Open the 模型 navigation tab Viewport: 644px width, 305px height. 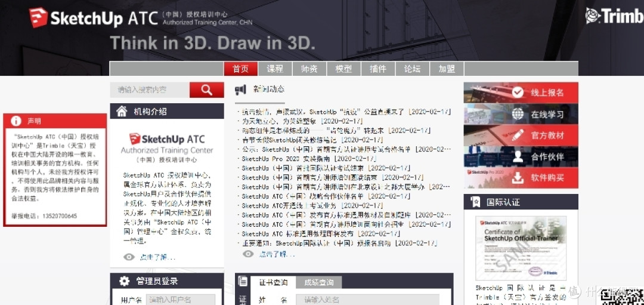(343, 69)
